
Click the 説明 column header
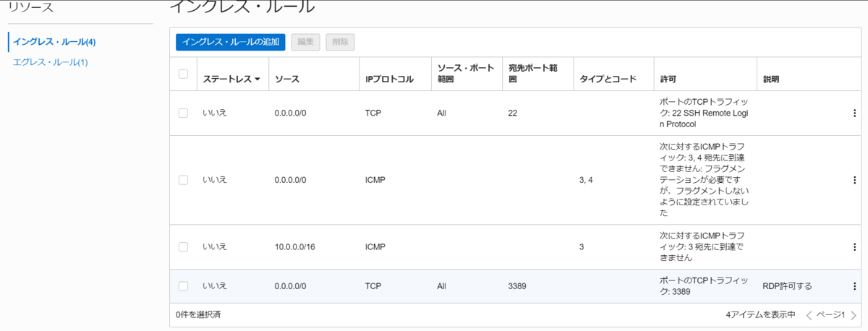click(772, 79)
